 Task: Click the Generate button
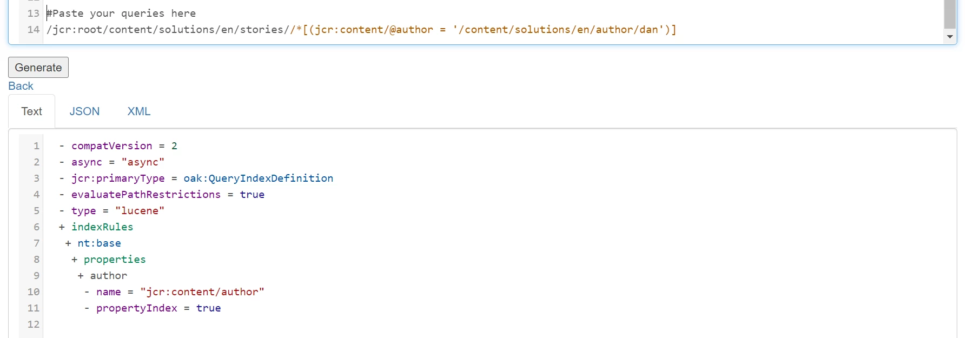38,68
